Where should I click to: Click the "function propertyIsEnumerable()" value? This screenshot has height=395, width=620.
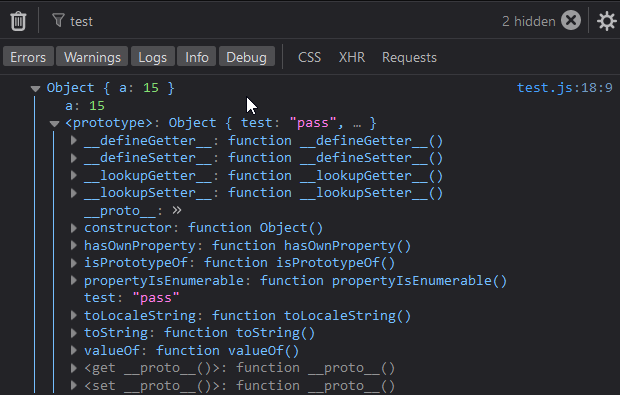(384, 281)
